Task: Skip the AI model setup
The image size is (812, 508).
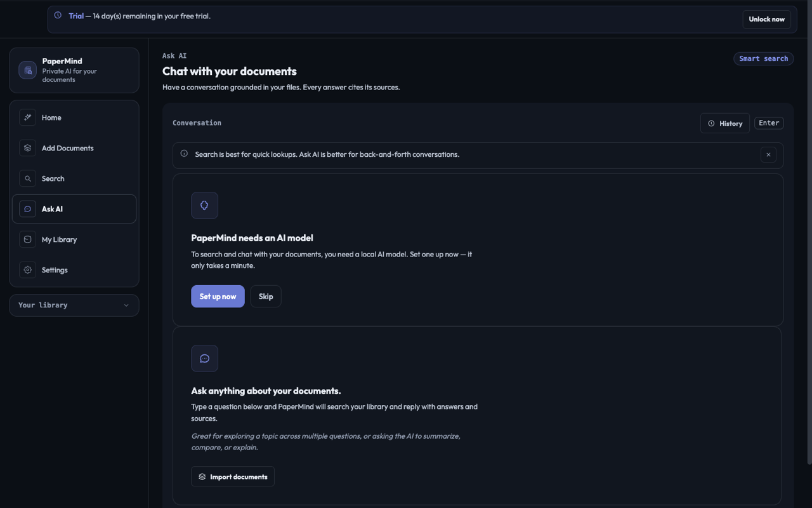Action: pos(266,297)
